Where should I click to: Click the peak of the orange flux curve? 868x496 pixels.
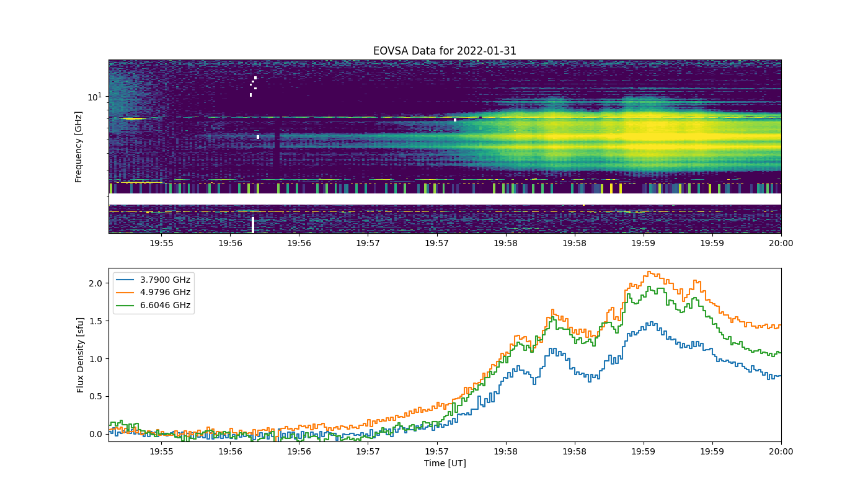(649, 272)
